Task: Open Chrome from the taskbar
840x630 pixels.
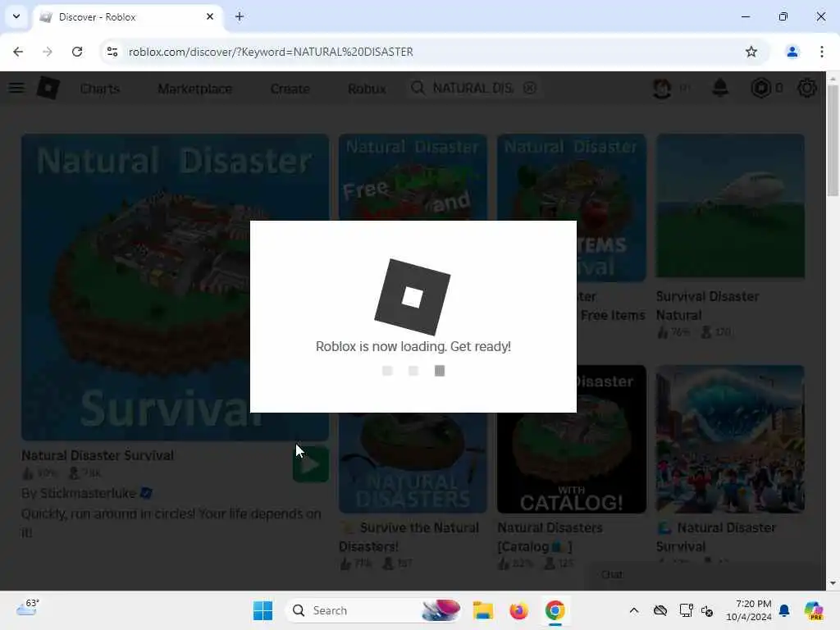Action: [x=555, y=610]
